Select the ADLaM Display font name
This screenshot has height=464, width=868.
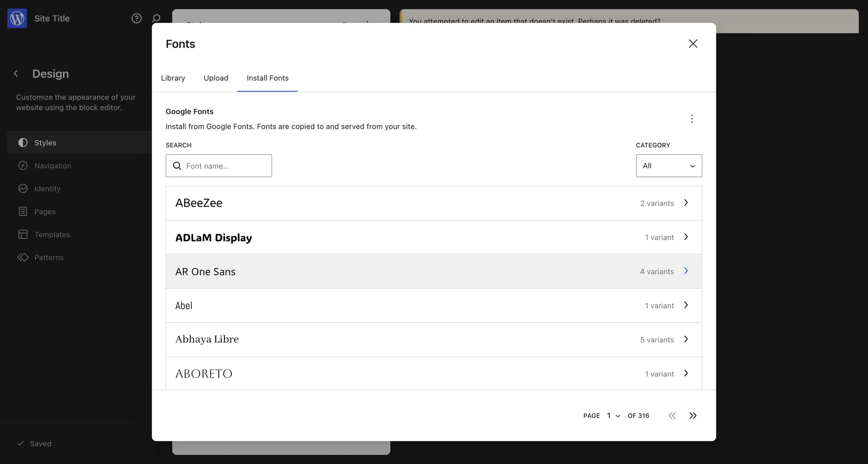[x=214, y=237]
